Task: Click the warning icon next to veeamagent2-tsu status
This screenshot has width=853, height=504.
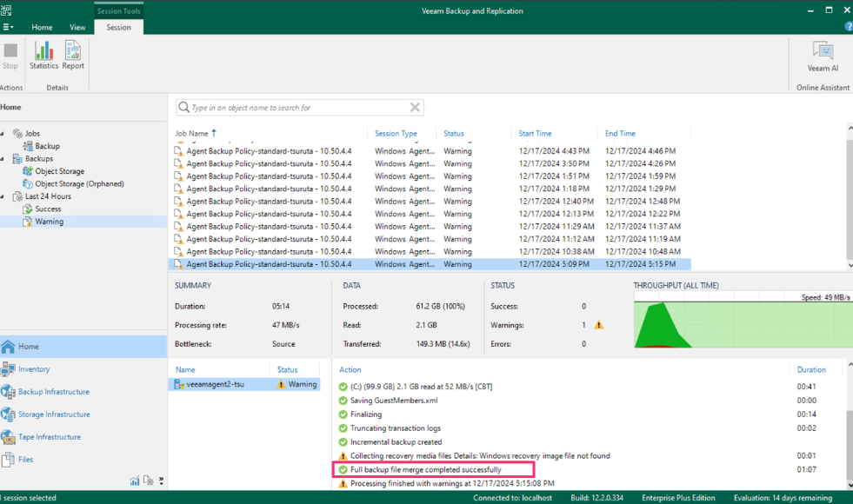Action: pyautogui.click(x=281, y=384)
